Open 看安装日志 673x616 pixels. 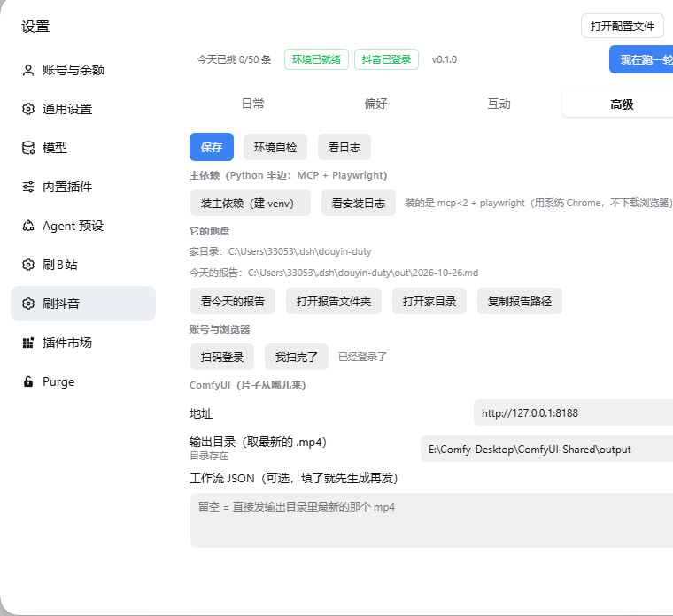(x=359, y=203)
